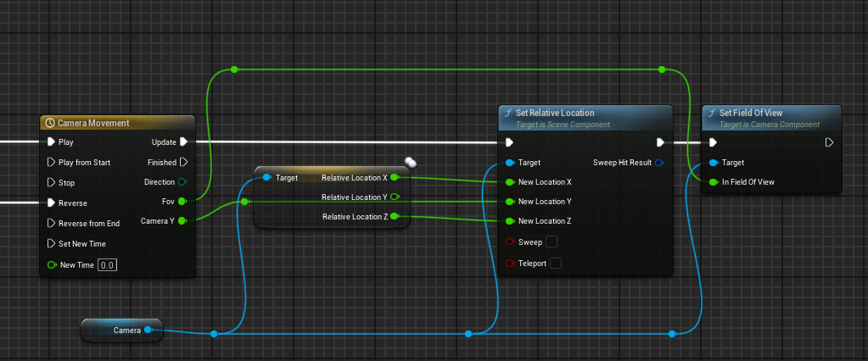This screenshot has width=868, height=361.
Task: Click the Target pin on break node
Action: pyautogui.click(x=266, y=177)
